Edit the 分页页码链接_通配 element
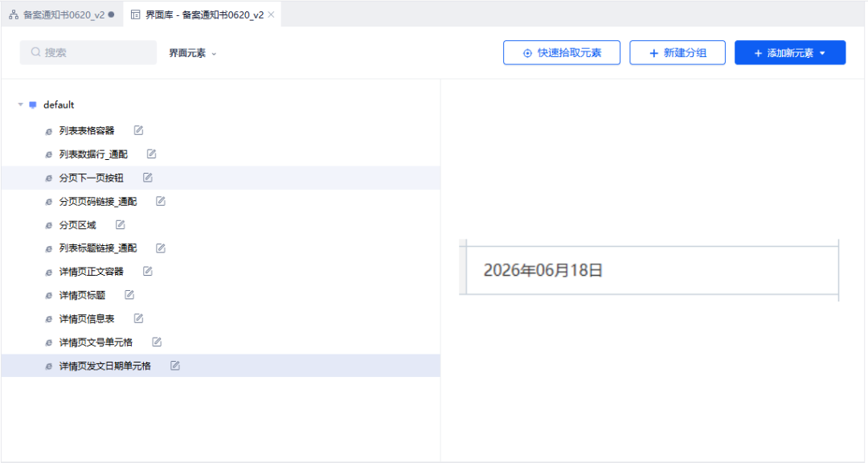Screen dimensions: 868x463 coord(161,201)
